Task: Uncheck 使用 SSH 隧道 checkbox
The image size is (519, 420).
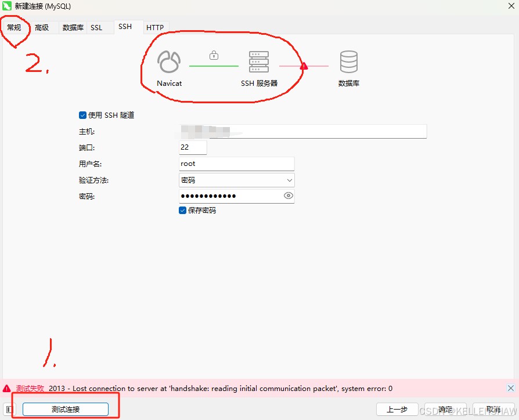Action: tap(83, 115)
